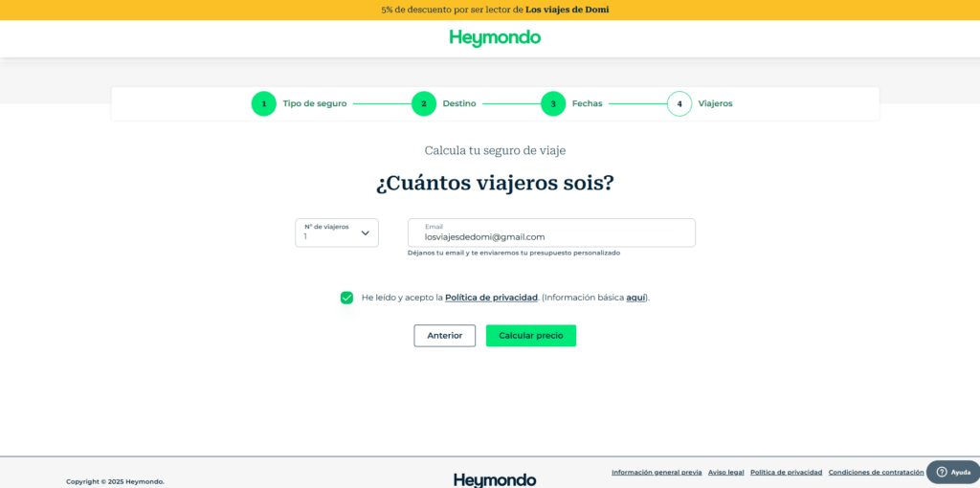Open the Nº de viajeros dropdown

(x=337, y=233)
